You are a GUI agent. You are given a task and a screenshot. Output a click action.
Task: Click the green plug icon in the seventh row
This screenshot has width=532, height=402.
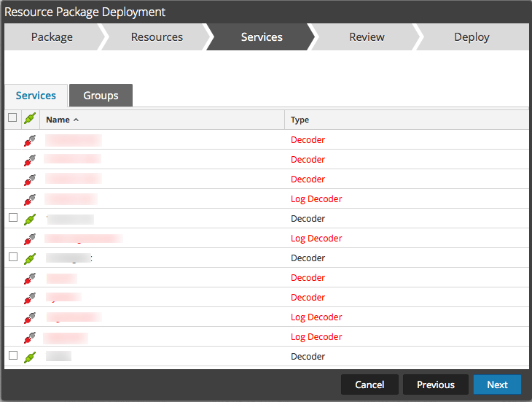(30, 258)
